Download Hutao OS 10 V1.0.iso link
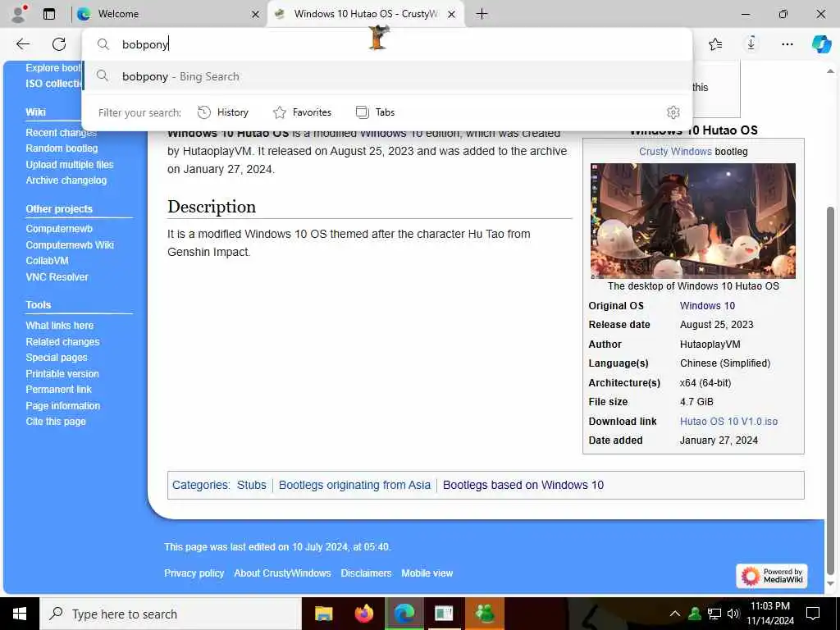The width and height of the screenshot is (840, 630). click(x=728, y=422)
